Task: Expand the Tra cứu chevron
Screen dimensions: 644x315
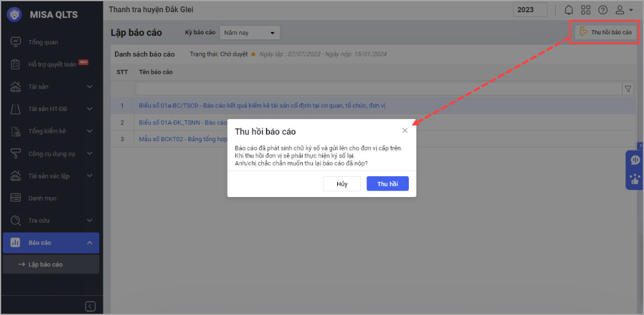Action: click(90, 220)
